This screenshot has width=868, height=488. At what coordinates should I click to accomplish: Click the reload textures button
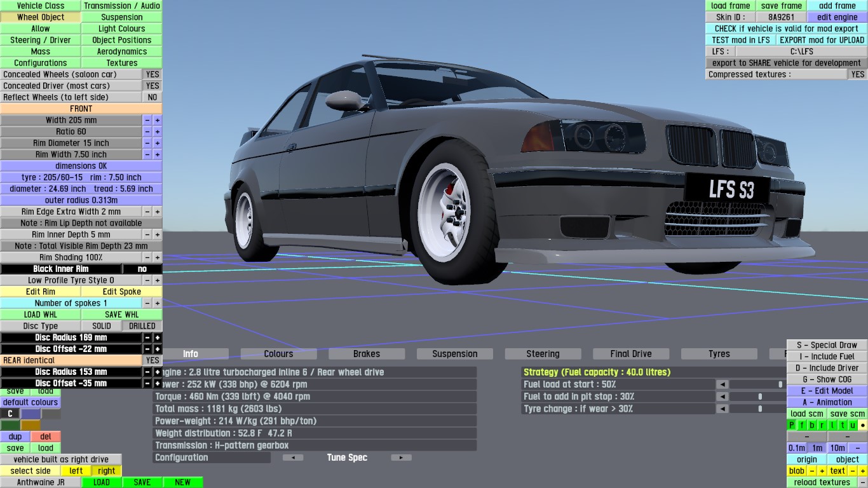(822, 482)
